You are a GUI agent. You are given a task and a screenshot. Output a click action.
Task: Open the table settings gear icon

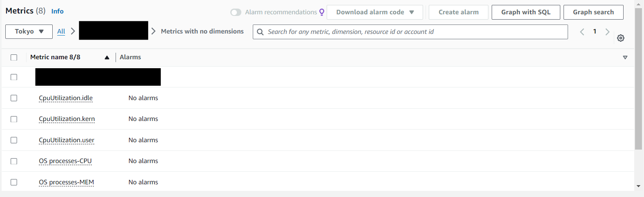click(621, 38)
